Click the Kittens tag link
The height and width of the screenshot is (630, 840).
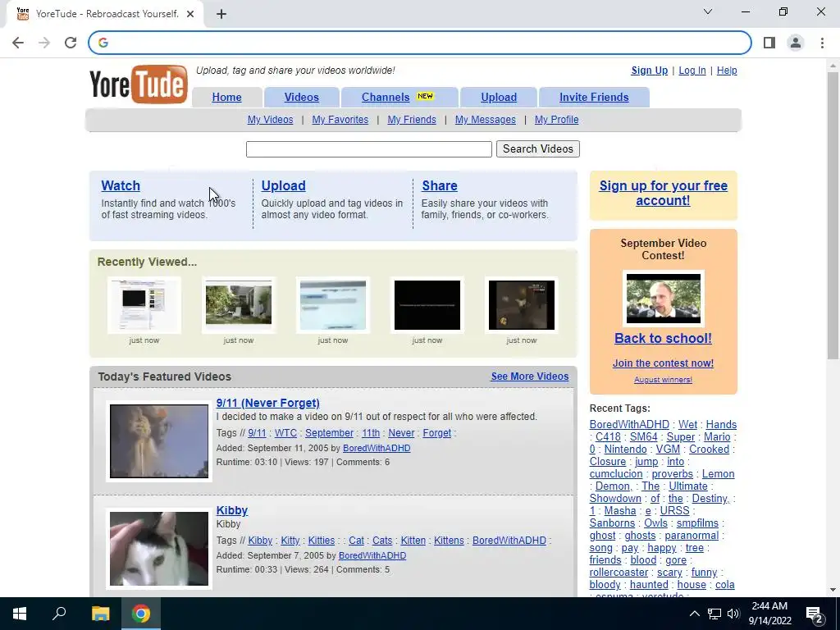point(449,541)
